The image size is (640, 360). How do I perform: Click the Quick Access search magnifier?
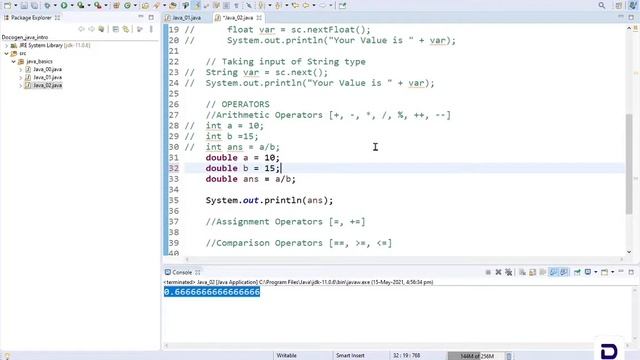[x=602, y=5]
